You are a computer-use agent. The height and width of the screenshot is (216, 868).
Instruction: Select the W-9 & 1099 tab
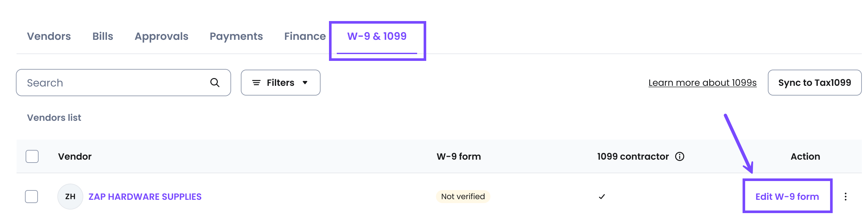[377, 36]
